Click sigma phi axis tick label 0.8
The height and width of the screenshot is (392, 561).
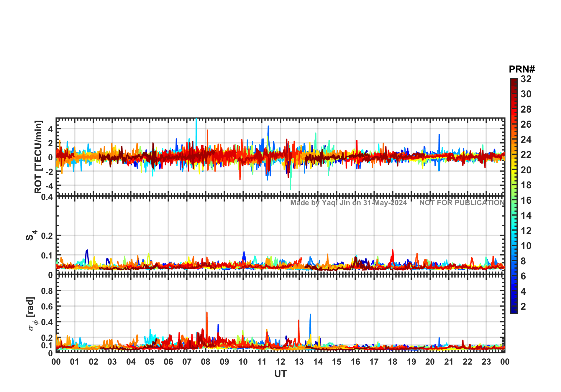47,291
